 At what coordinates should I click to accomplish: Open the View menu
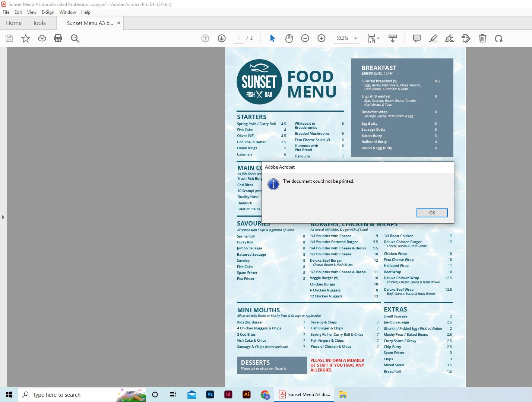point(32,12)
